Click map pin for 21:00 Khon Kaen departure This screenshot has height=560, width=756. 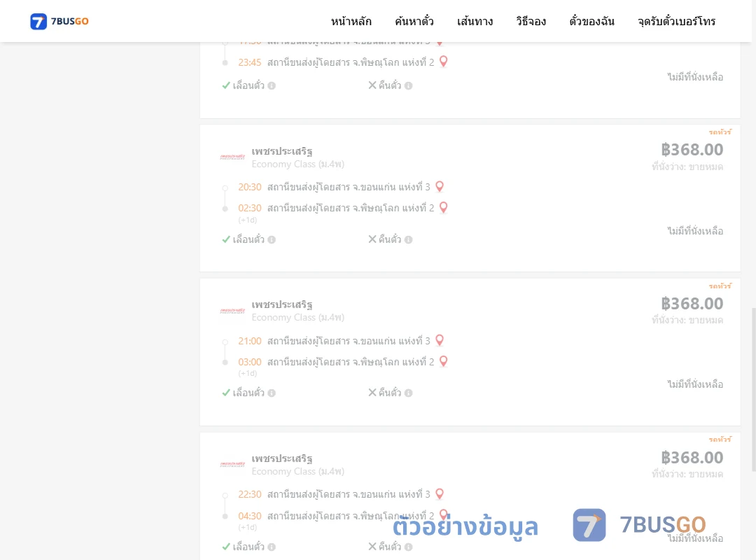pos(439,340)
